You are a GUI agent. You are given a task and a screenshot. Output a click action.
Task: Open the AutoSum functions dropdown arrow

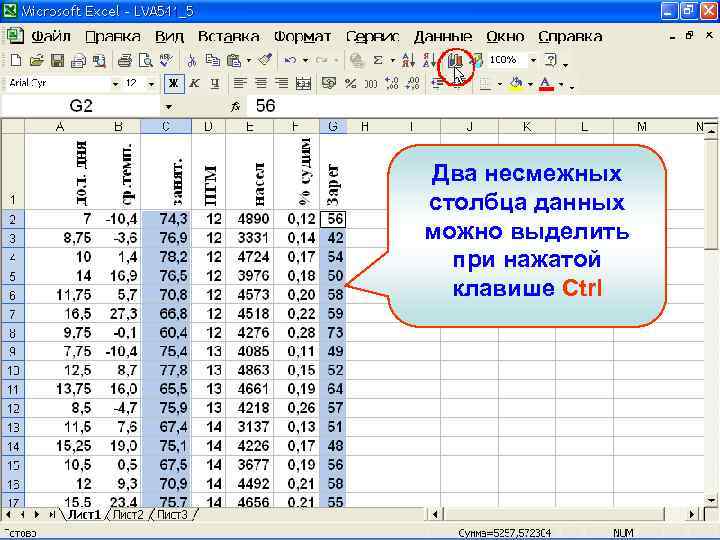[x=392, y=60]
